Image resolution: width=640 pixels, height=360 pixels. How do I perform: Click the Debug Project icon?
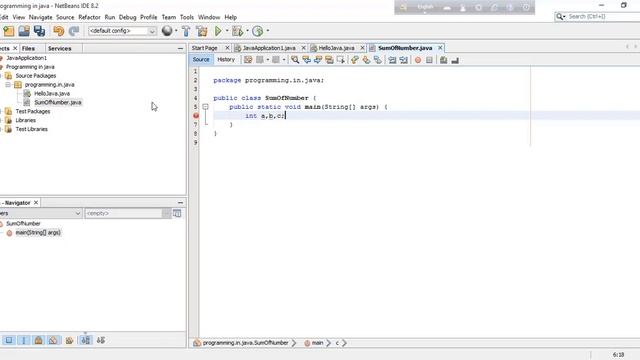[237, 31]
